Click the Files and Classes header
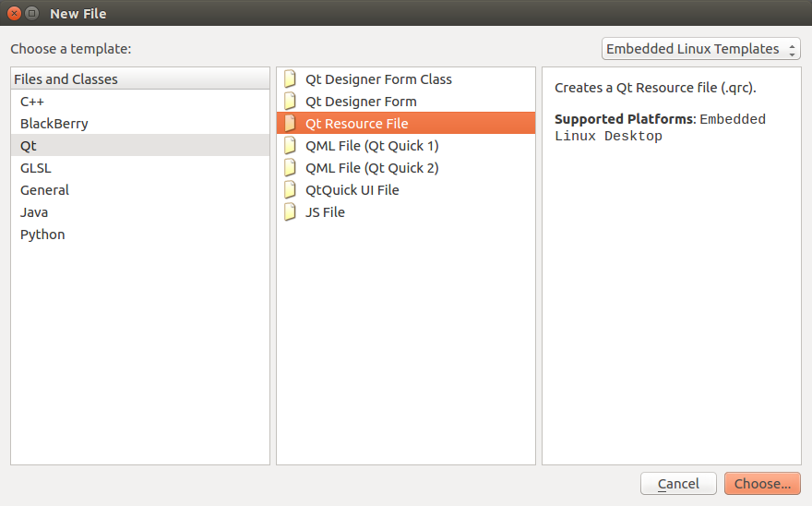Screen dimensions: 812x506 tap(140, 78)
